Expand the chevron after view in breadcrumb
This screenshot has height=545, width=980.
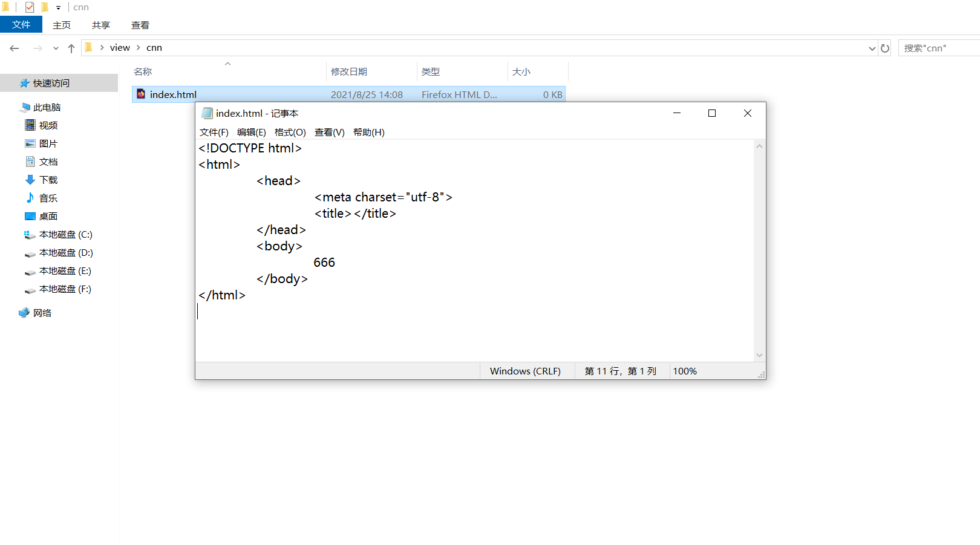click(139, 47)
